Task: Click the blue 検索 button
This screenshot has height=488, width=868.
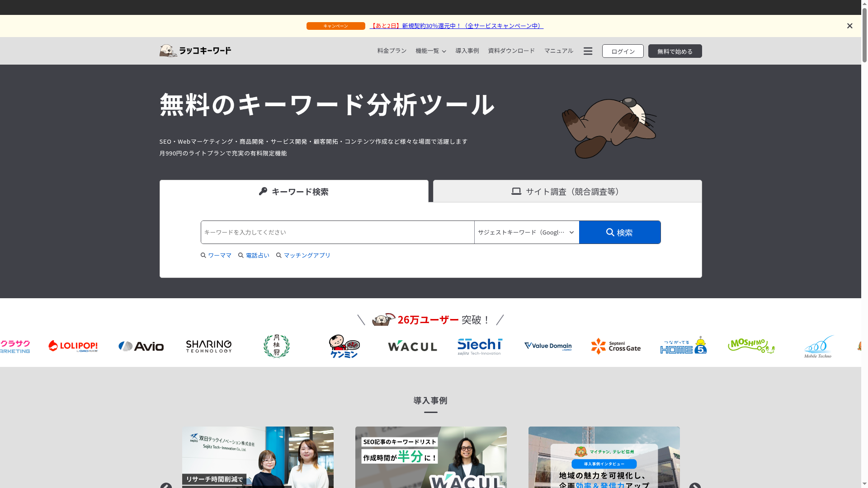Action: [x=620, y=232]
